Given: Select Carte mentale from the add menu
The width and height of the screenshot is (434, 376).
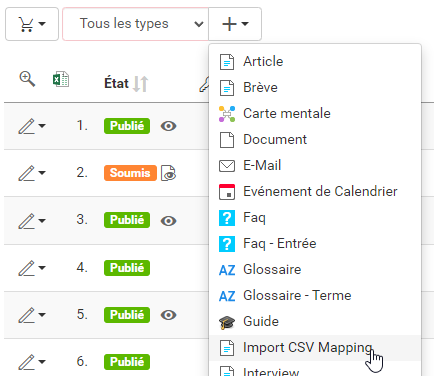Looking at the screenshot, I should click(x=315, y=114).
